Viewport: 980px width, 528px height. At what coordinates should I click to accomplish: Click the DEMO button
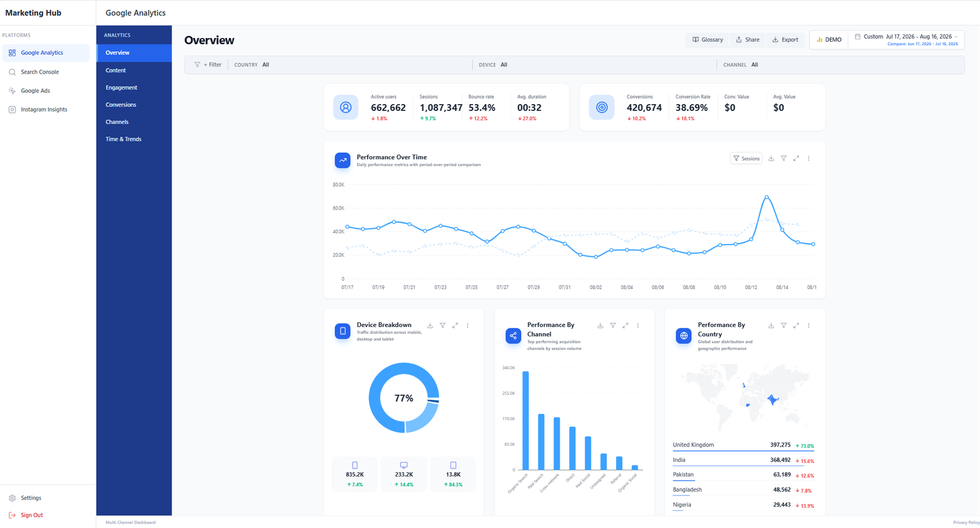pos(829,40)
